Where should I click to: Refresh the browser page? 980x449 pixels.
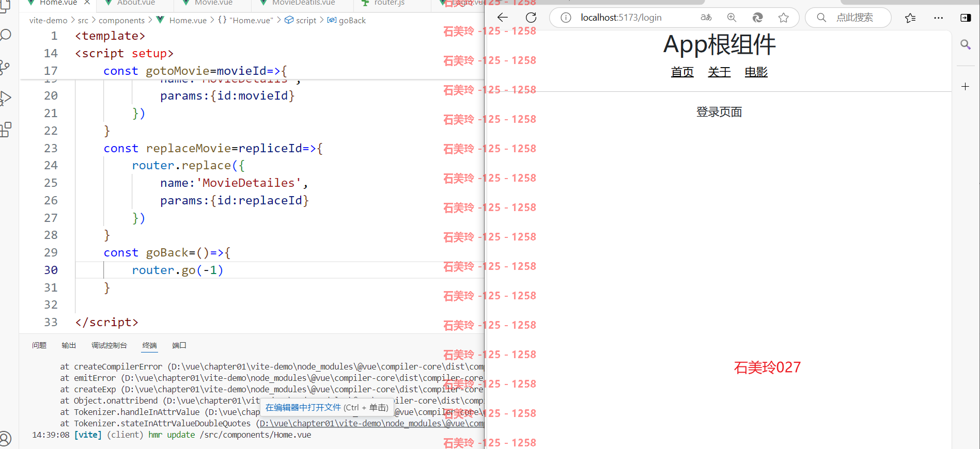click(x=531, y=18)
